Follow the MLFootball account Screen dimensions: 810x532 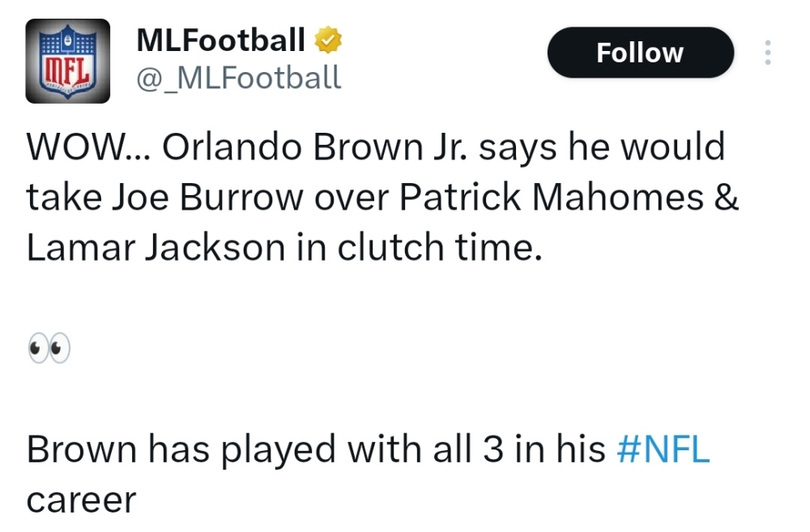pos(640,53)
